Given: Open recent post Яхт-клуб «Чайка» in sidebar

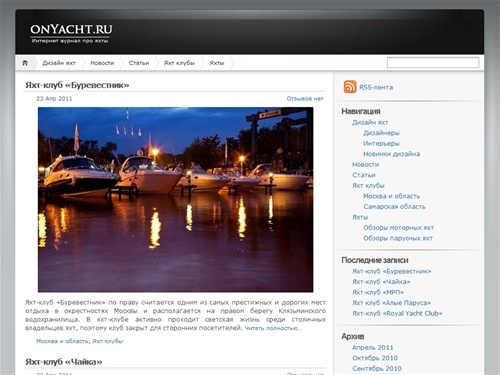Looking at the screenshot, I should coord(381,282).
